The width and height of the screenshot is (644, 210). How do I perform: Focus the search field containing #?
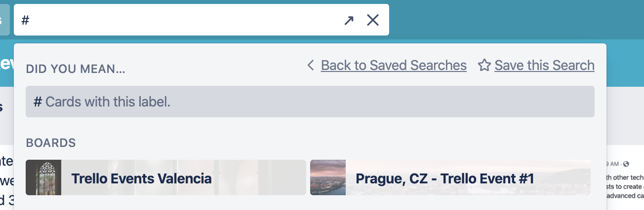[x=178, y=20]
